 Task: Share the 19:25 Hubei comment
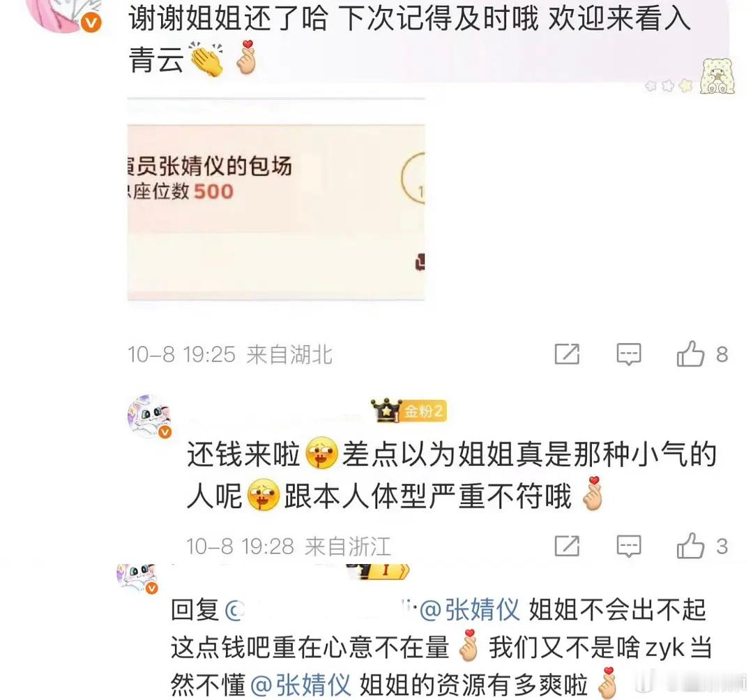[567, 354]
